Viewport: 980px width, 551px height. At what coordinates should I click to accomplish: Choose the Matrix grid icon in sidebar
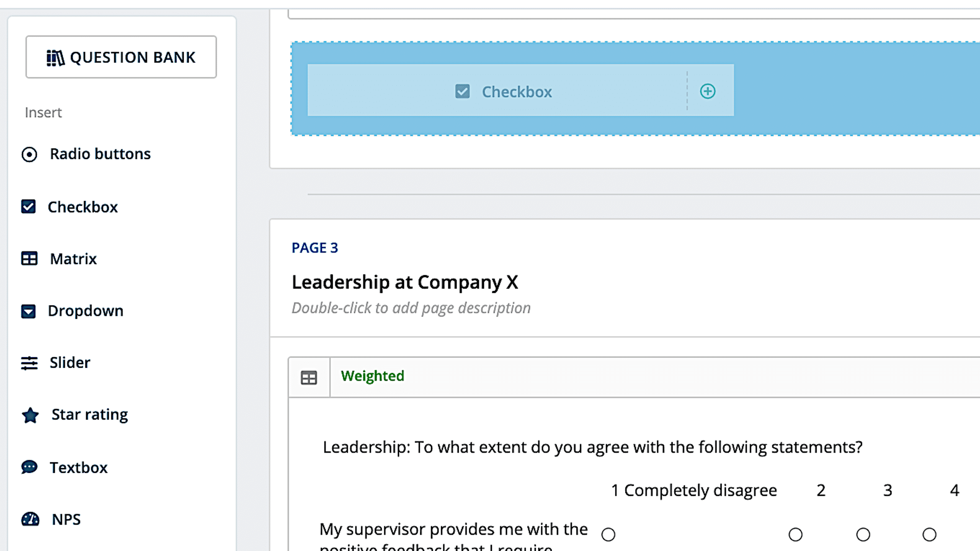[29, 259]
